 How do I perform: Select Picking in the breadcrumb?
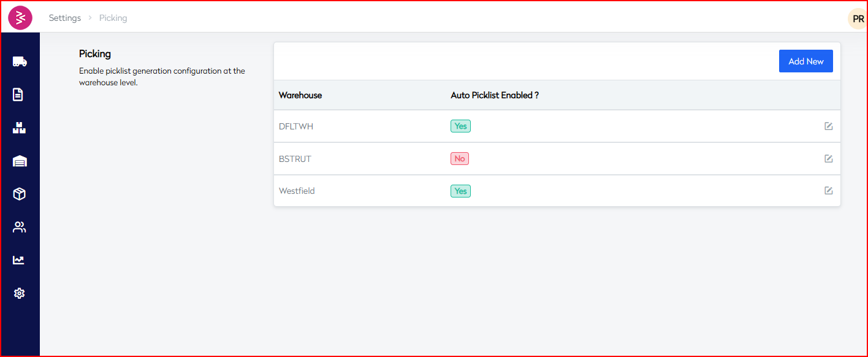(x=113, y=18)
